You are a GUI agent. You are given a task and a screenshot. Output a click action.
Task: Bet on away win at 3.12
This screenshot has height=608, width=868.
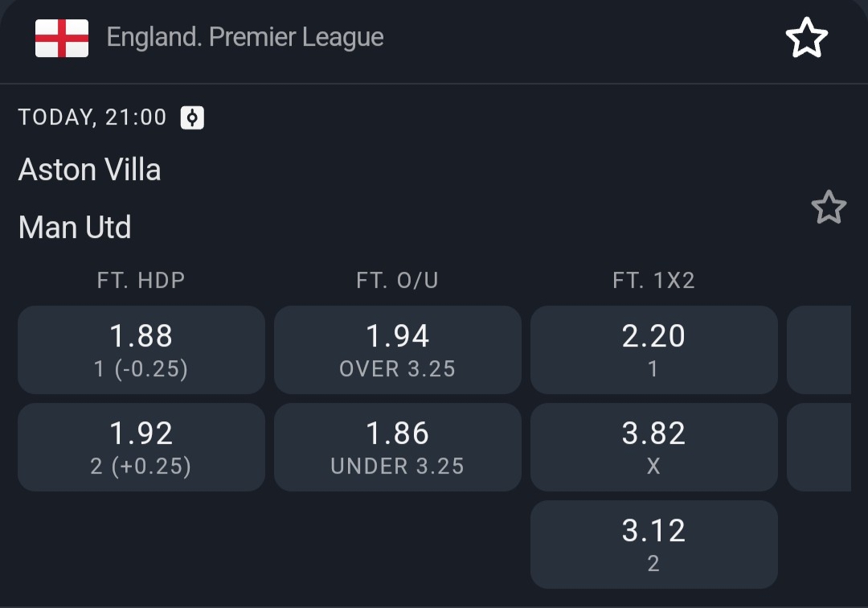653,544
